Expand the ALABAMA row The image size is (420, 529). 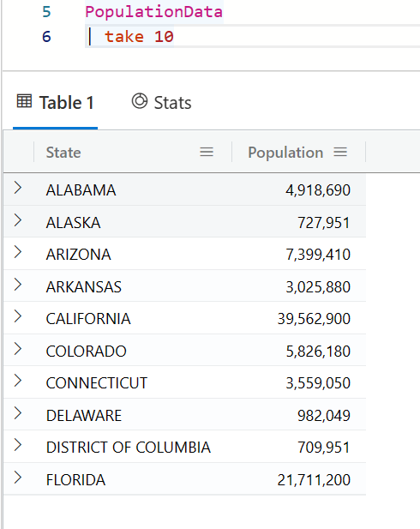(x=18, y=188)
